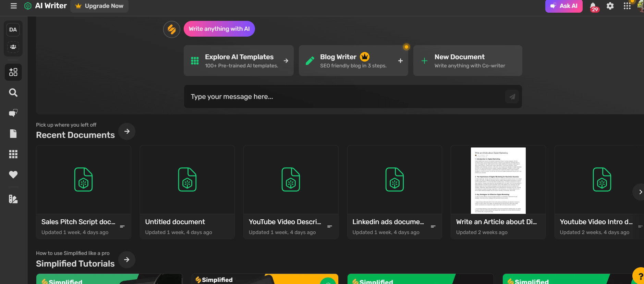Click Simplified Tutorials heading
Image resolution: width=644 pixels, height=284 pixels.
(75, 263)
